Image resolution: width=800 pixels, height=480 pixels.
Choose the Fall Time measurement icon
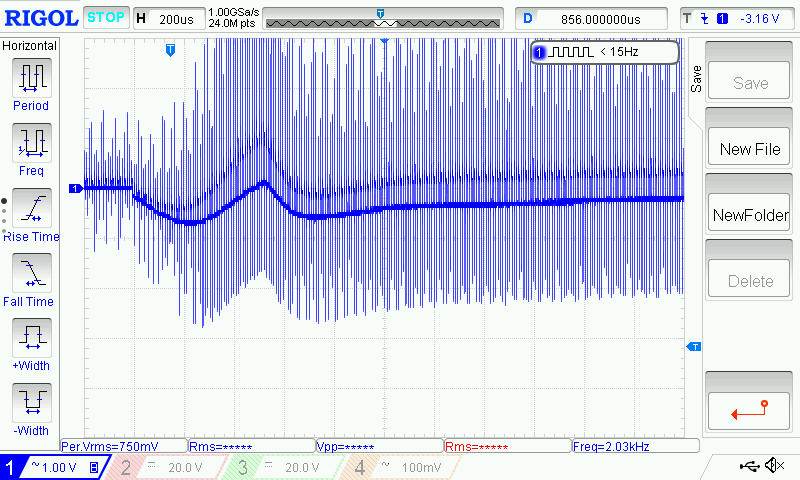tap(31, 272)
